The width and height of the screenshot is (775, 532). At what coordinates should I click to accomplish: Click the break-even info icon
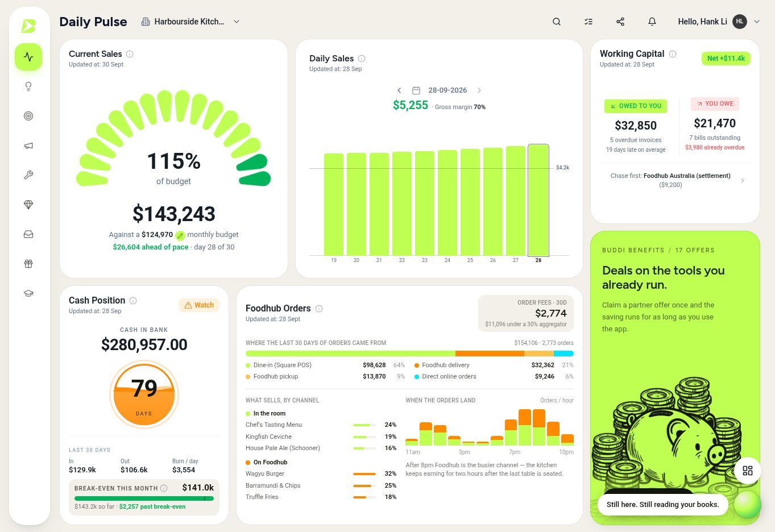[164, 488]
